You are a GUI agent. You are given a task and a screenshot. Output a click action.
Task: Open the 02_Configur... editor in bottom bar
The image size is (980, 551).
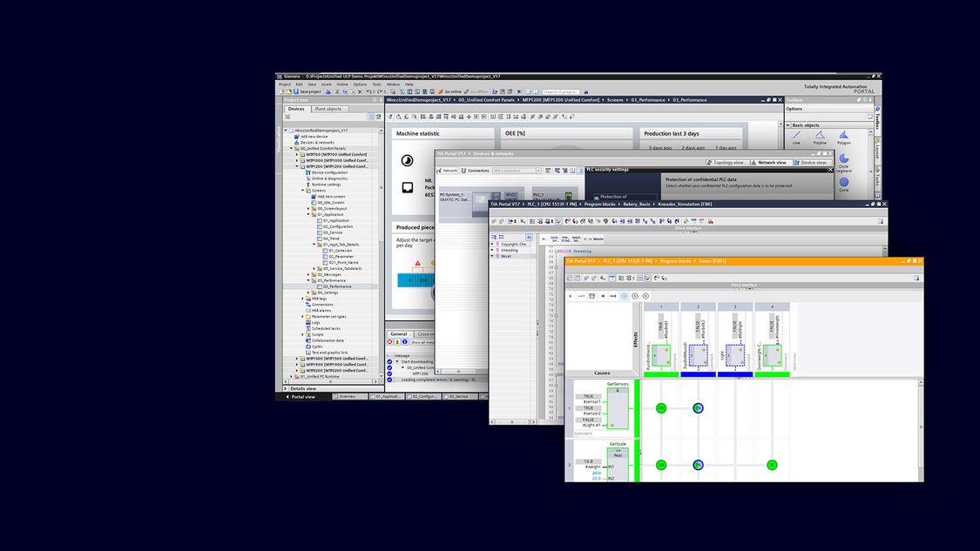coord(423,397)
